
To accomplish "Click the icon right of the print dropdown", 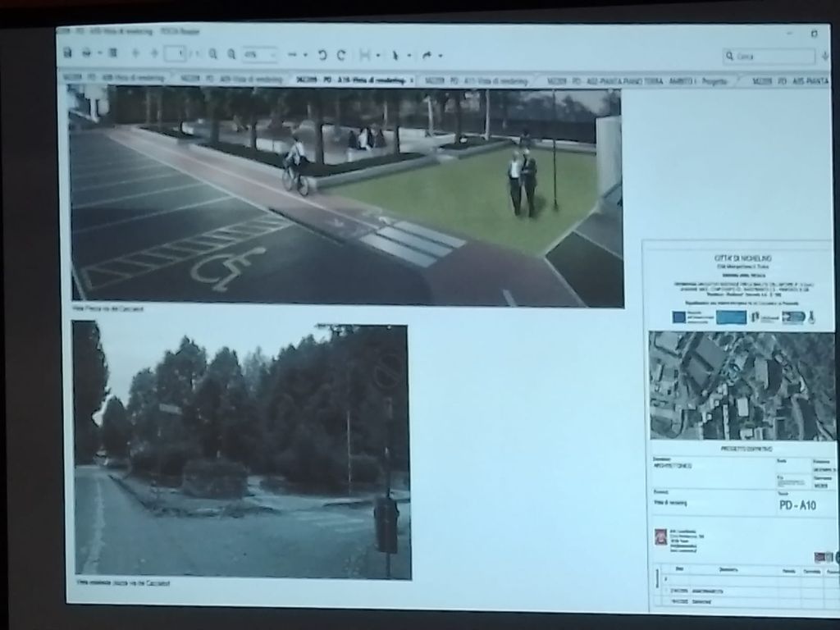I will pyautogui.click(x=113, y=53).
